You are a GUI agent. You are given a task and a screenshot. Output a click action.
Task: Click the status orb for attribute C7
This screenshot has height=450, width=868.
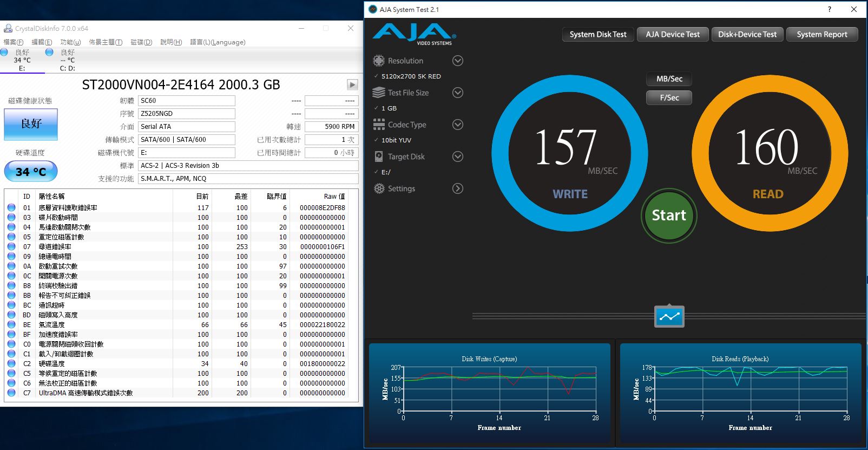11,393
